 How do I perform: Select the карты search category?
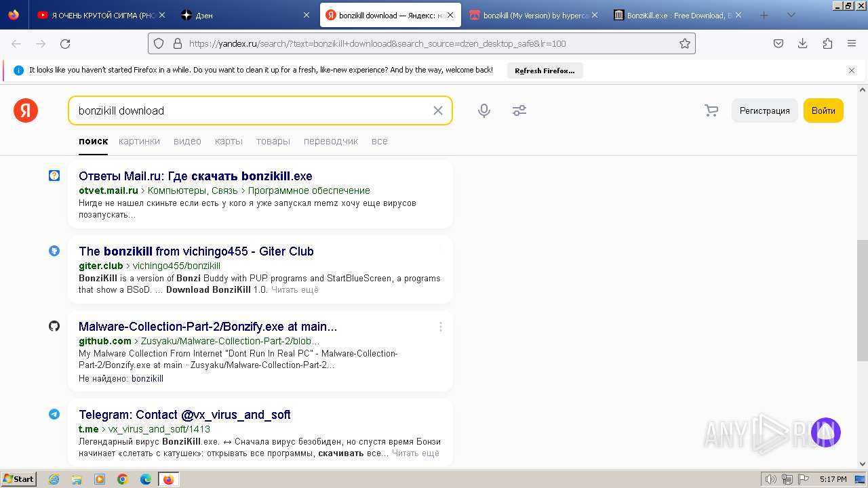pyautogui.click(x=229, y=141)
